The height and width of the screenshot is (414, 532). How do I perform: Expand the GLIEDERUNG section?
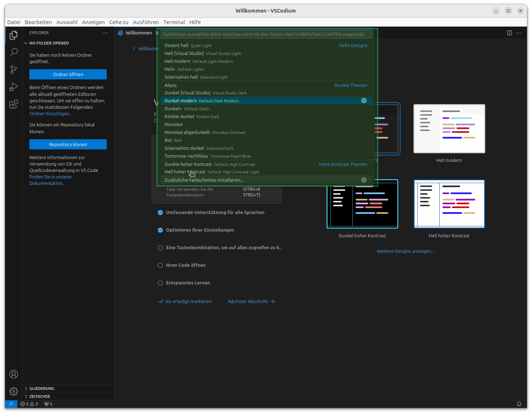41,388
